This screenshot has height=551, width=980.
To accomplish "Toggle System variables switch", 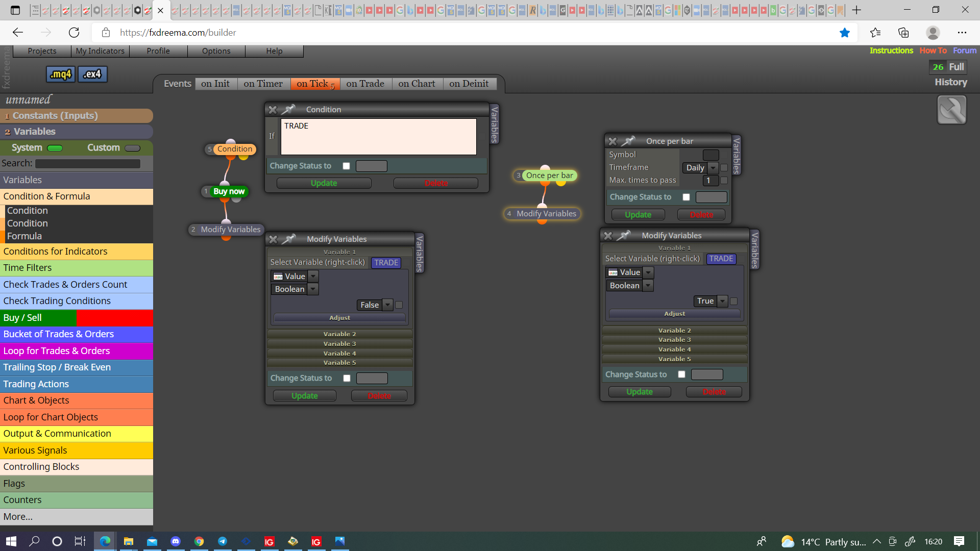I will [x=55, y=148].
